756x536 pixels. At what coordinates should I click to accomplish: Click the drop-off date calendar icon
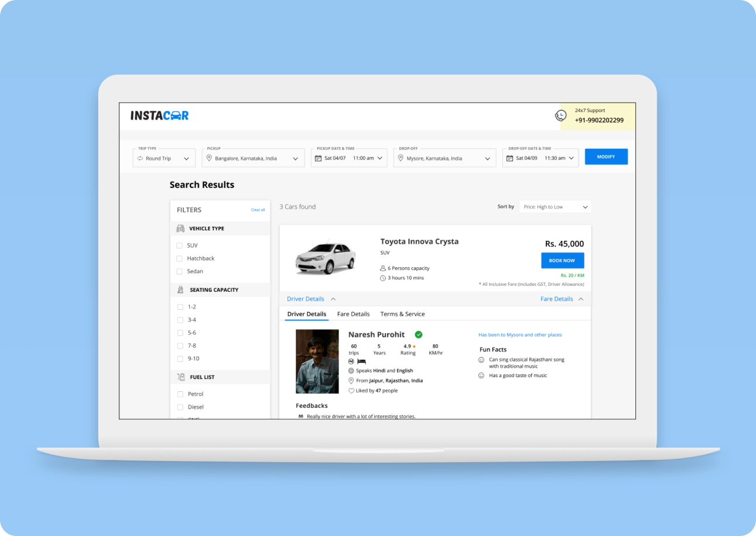coord(510,158)
